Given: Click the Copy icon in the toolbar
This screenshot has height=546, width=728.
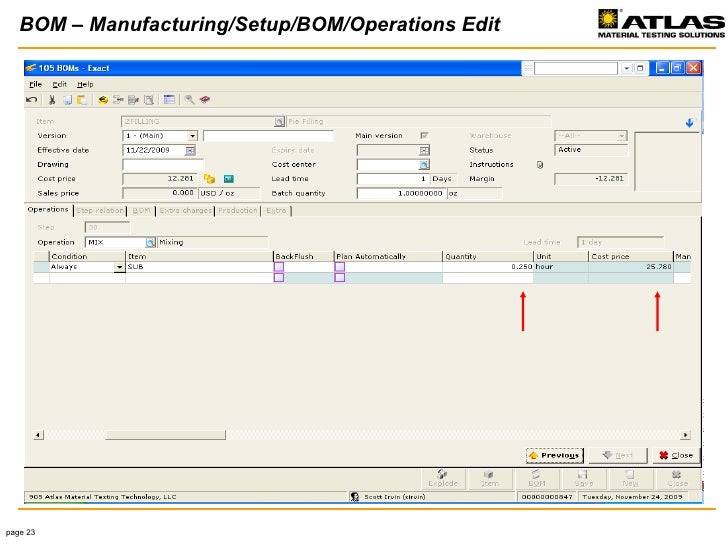Looking at the screenshot, I should (x=68, y=100).
